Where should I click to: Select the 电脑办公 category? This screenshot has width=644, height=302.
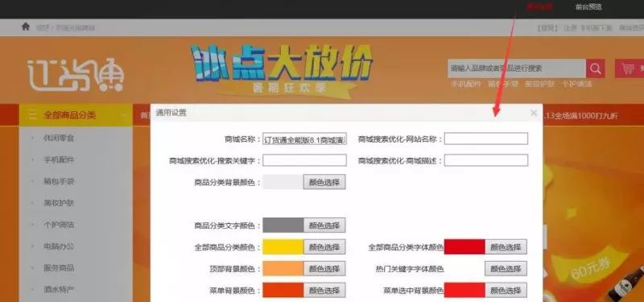pos(59,246)
